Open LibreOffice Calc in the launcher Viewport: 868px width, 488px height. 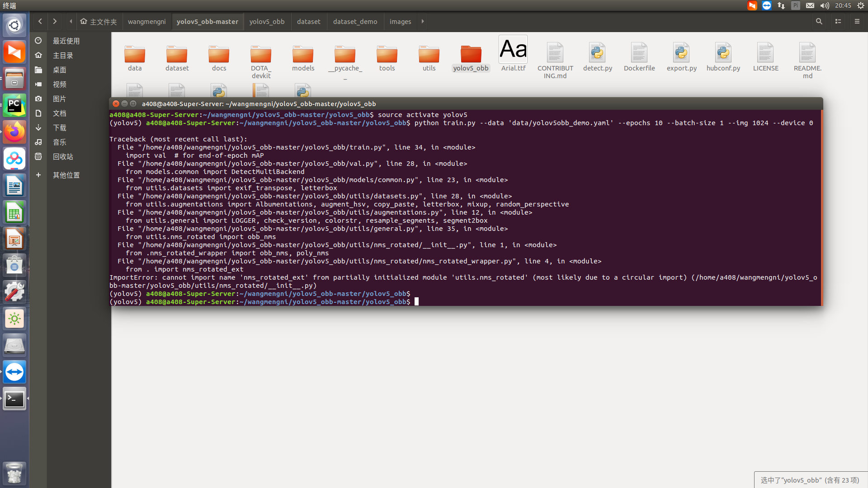pyautogui.click(x=14, y=212)
